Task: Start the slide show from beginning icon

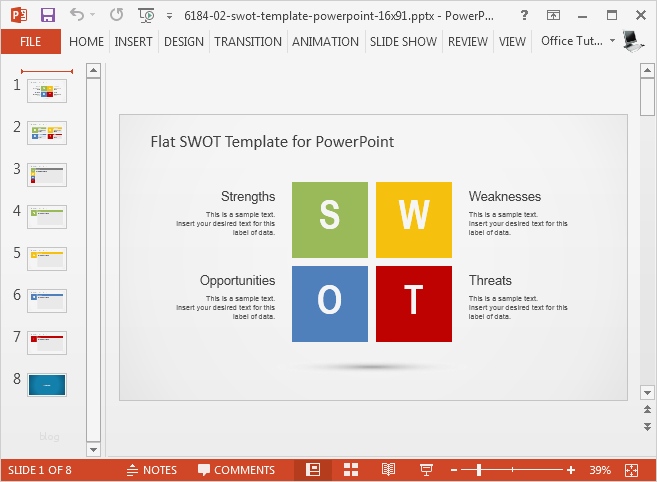Action: [x=146, y=16]
